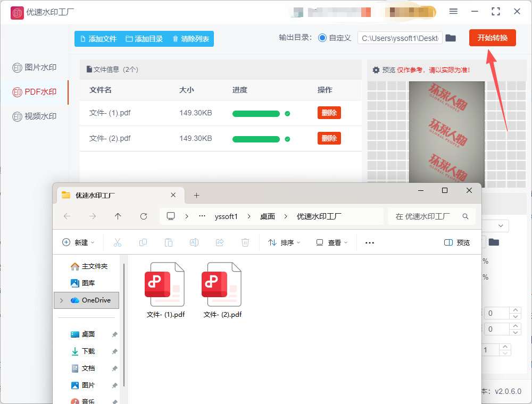Viewport: 532px width, 404px height.
Task: Switch to 视频水印 in sidebar
Action: point(34,116)
